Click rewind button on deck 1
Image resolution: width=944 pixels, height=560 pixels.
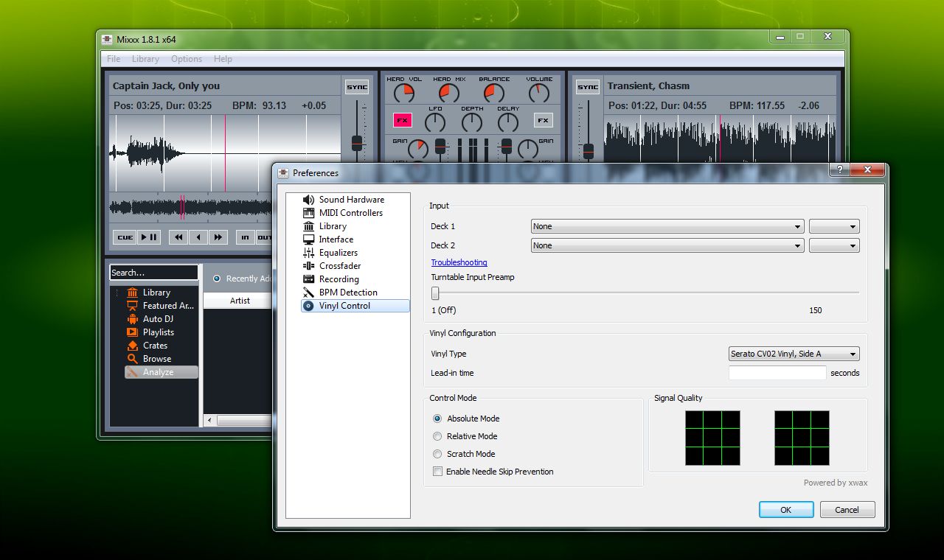click(x=178, y=237)
